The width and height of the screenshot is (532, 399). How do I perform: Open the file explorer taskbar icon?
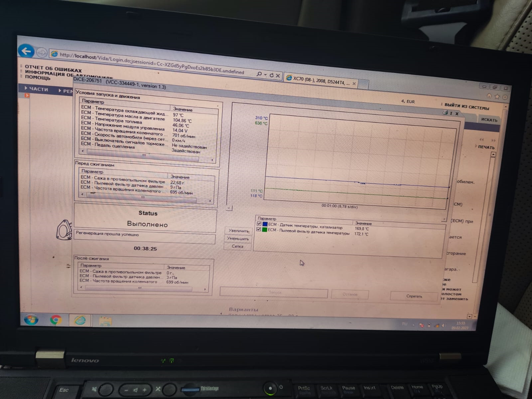pyautogui.click(x=105, y=321)
